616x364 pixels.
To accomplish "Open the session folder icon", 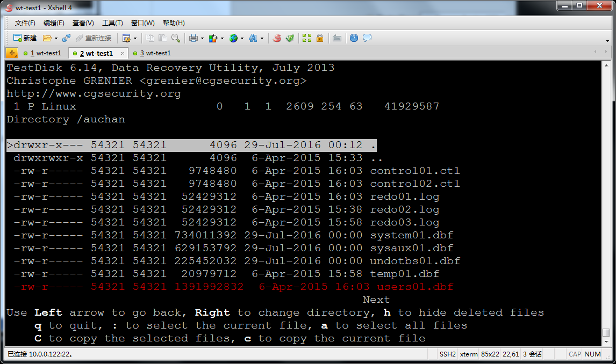I will [47, 38].
